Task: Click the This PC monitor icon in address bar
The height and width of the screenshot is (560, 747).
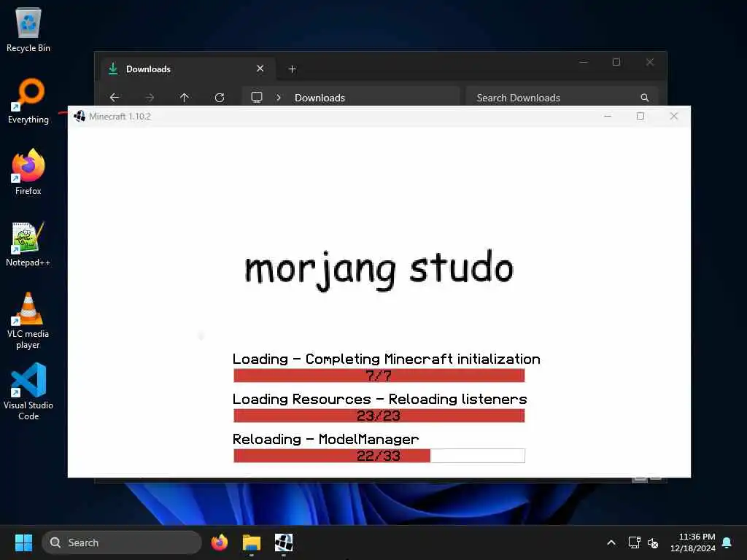Action: [257, 97]
